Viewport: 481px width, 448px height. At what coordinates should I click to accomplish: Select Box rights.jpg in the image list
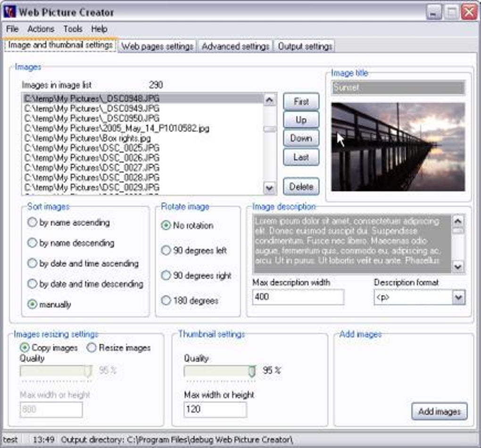[x=142, y=138]
